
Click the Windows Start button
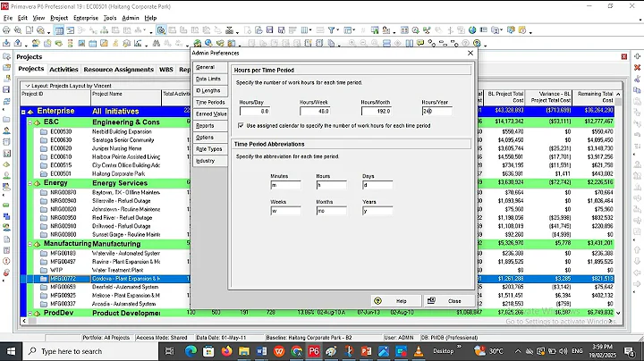(11, 351)
